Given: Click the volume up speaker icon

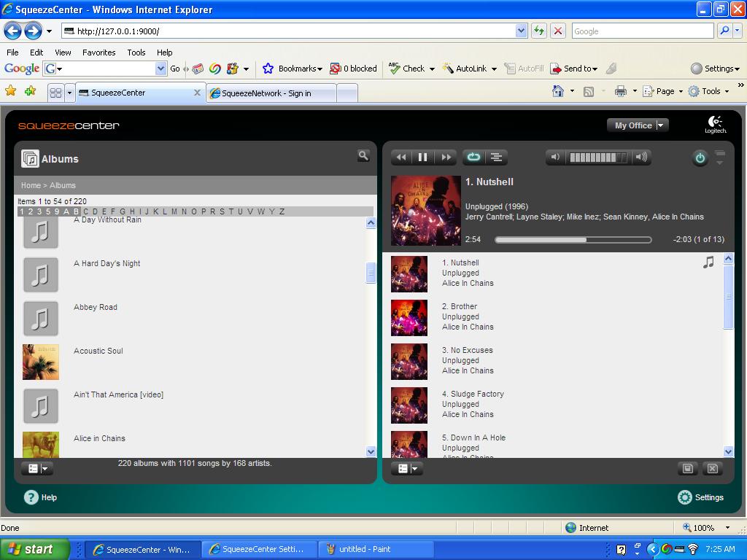Looking at the screenshot, I should pyautogui.click(x=640, y=157).
